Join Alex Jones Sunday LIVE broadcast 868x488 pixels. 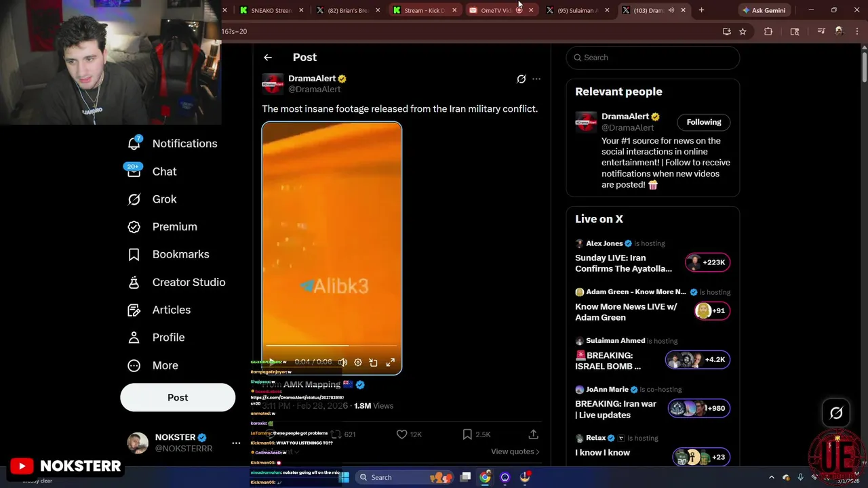tap(652, 258)
